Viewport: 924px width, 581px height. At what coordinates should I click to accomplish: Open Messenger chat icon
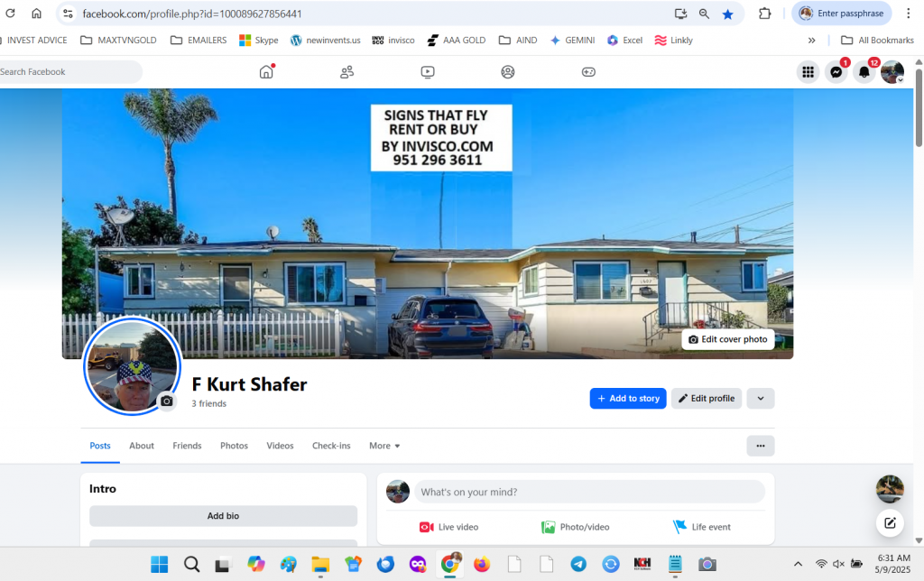(x=836, y=72)
